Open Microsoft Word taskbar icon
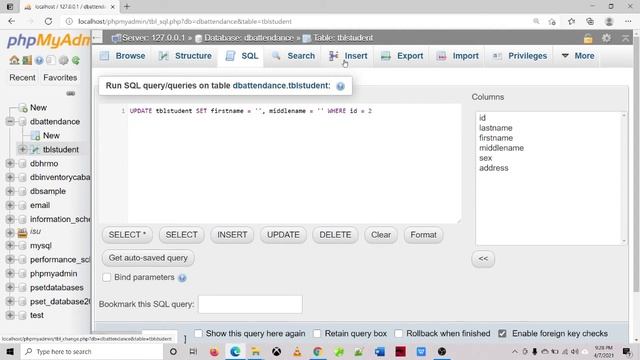 pyautogui.click(x=380, y=351)
